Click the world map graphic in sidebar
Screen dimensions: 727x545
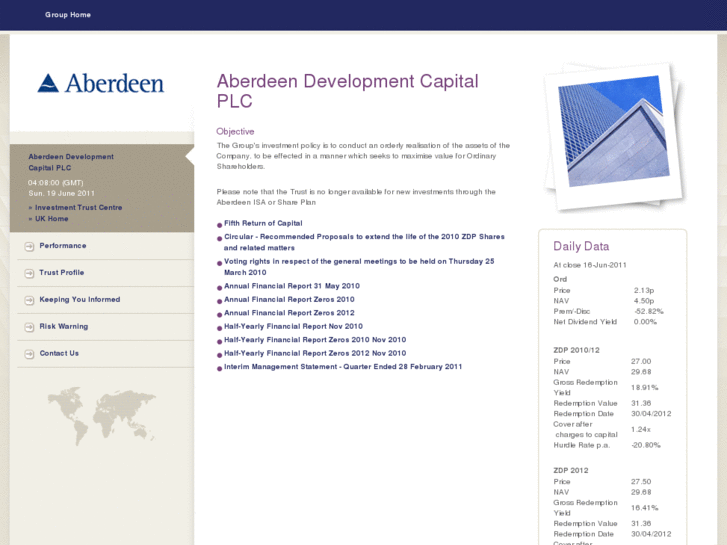[102, 417]
